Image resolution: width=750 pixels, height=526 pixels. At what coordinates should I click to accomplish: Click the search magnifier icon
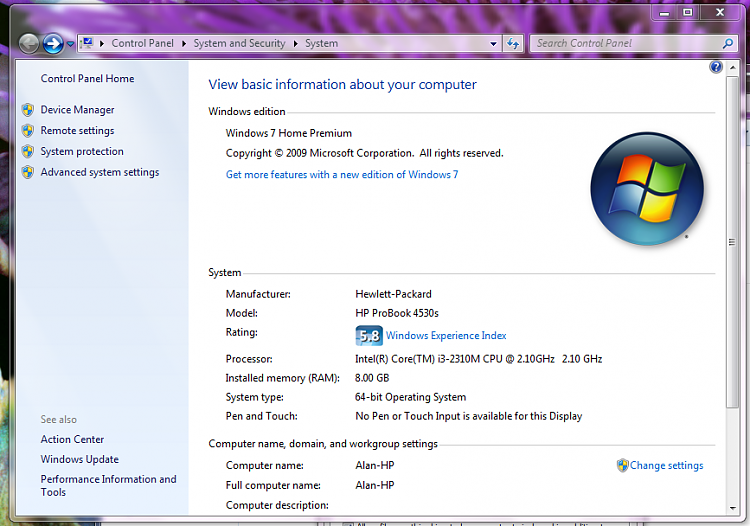tap(728, 44)
